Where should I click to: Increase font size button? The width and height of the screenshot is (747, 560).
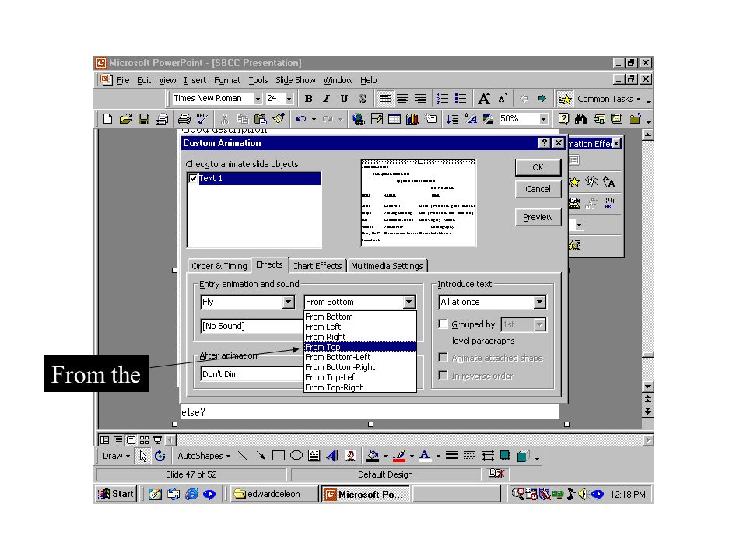point(484,99)
